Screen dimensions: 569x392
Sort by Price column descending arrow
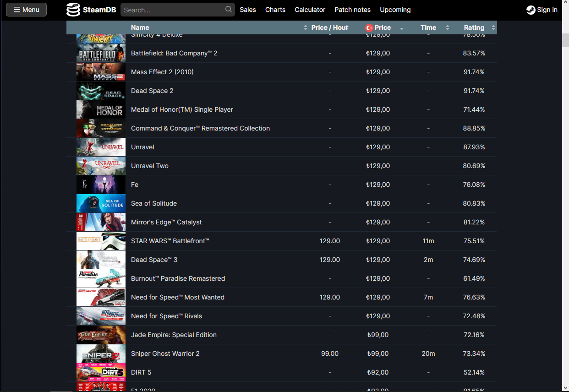(x=402, y=28)
